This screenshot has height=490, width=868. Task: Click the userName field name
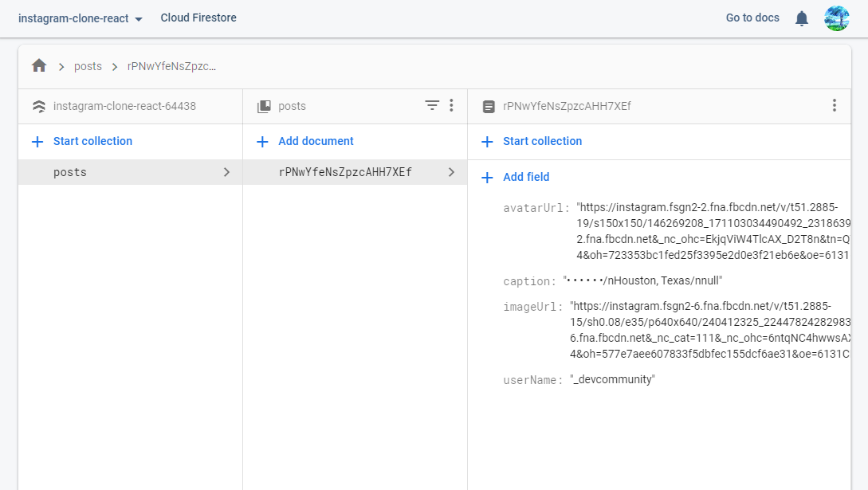(532, 380)
